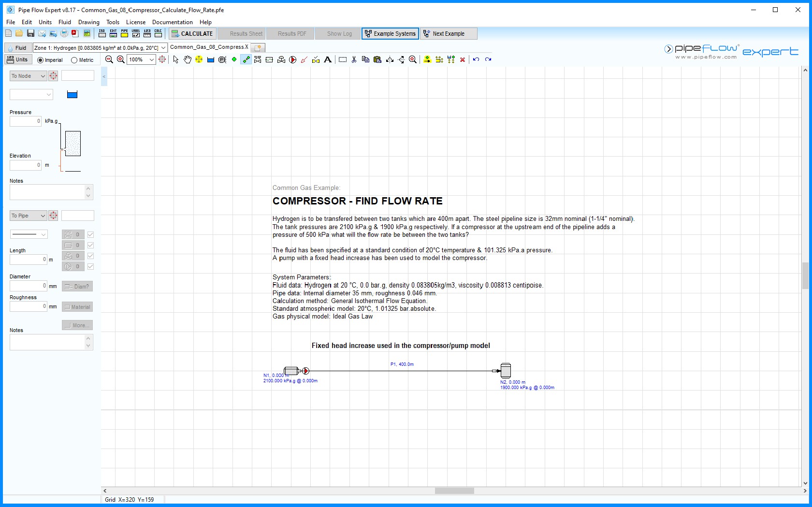Screen dimensions: 812x507
Task: Email the system via the envelope icon
Action: pyautogui.click(x=42, y=33)
